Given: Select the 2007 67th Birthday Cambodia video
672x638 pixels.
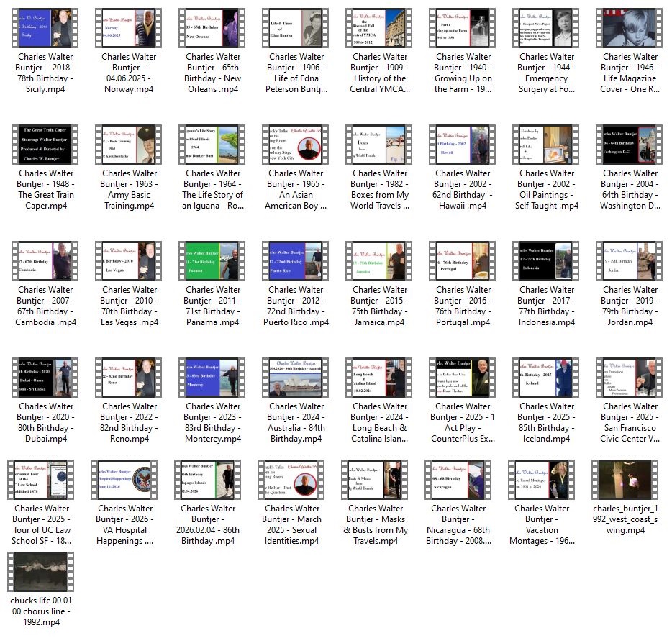Looking at the screenshot, I should click(45, 261).
